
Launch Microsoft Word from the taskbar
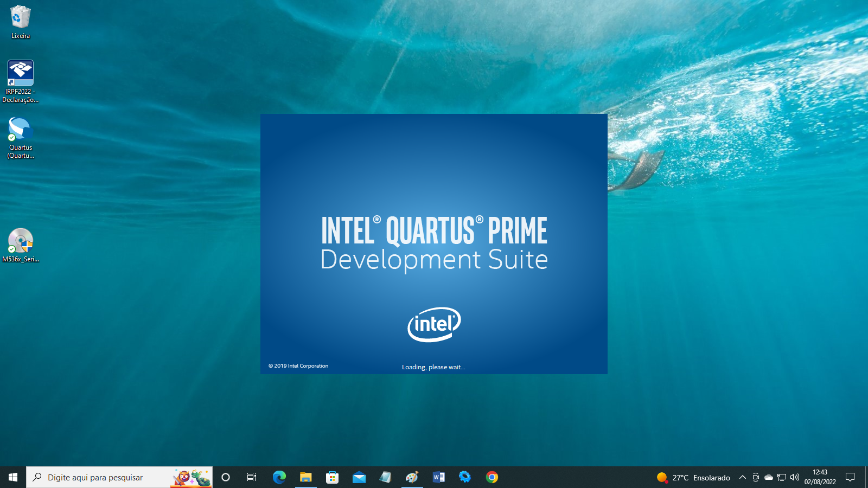439,477
